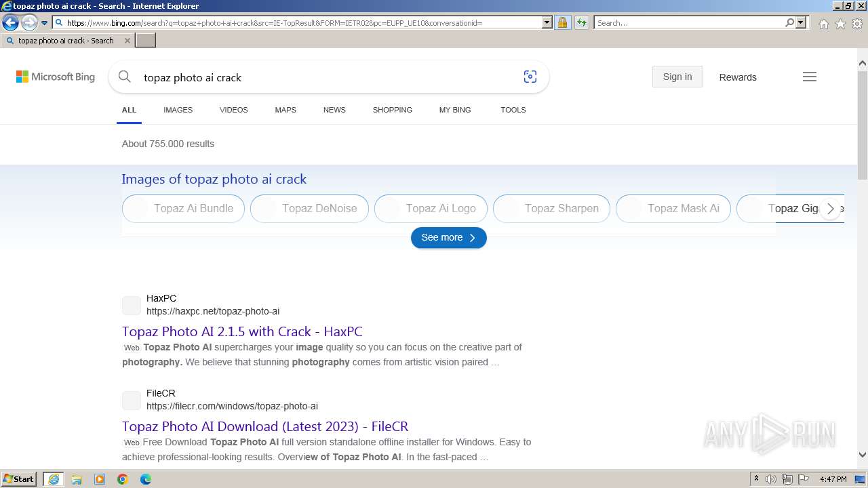Open Microsoft Edge from the taskbar
868x488 pixels.
coord(146,479)
